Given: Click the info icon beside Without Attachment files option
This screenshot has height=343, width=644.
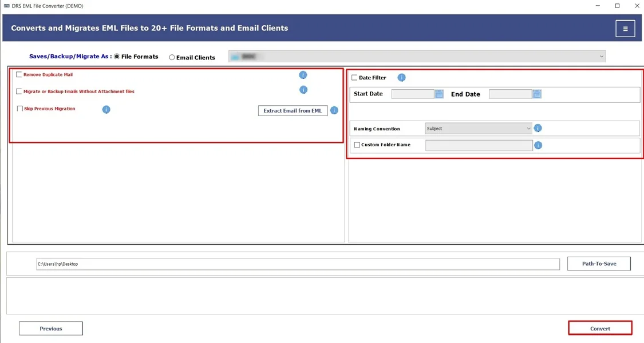Looking at the screenshot, I should tap(303, 90).
